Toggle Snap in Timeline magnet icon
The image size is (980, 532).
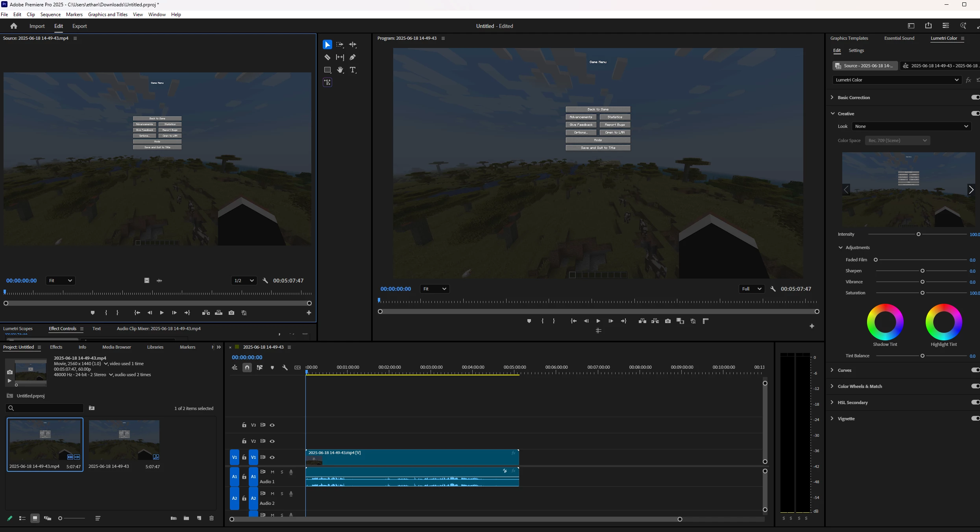click(x=247, y=368)
